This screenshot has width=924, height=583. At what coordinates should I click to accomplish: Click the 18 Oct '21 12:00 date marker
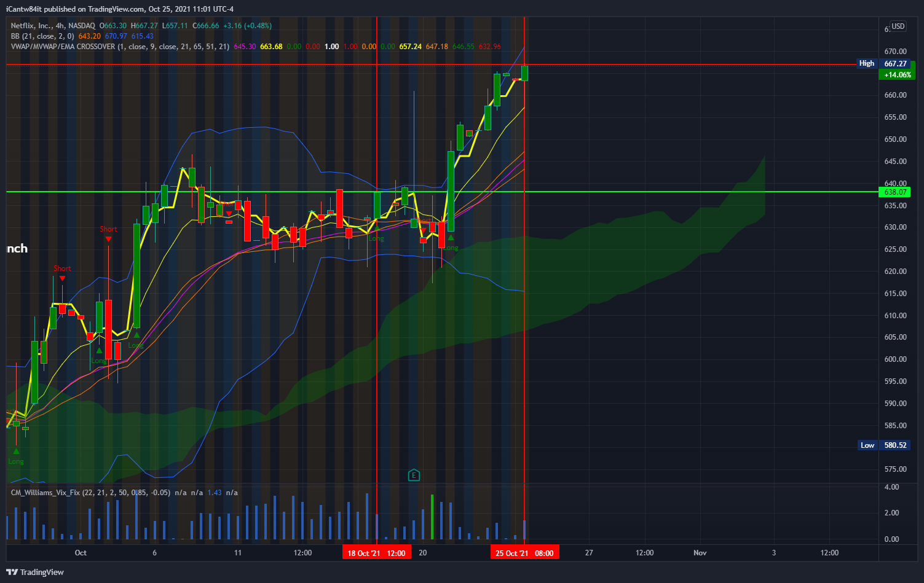click(376, 553)
